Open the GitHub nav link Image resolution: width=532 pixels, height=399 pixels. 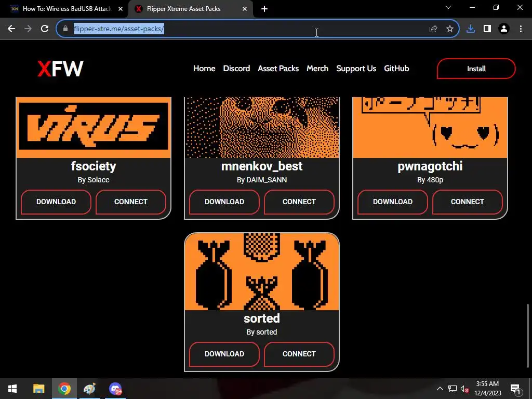click(x=396, y=69)
